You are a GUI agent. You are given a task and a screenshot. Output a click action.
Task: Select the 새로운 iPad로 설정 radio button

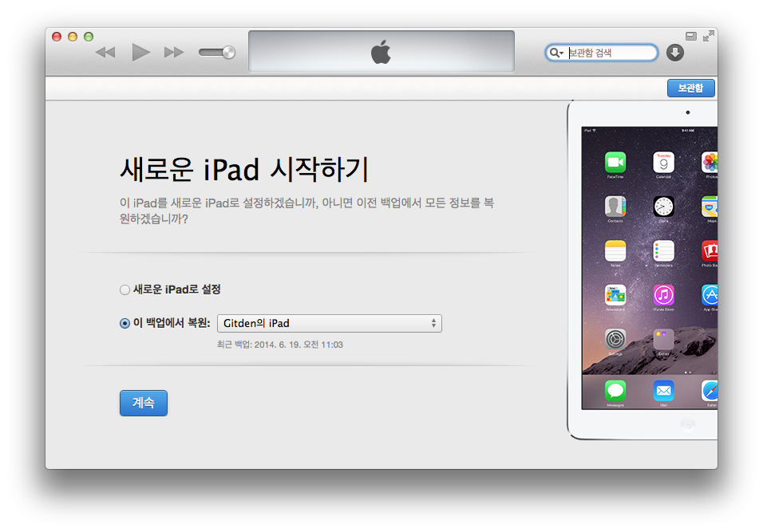pyautogui.click(x=125, y=290)
